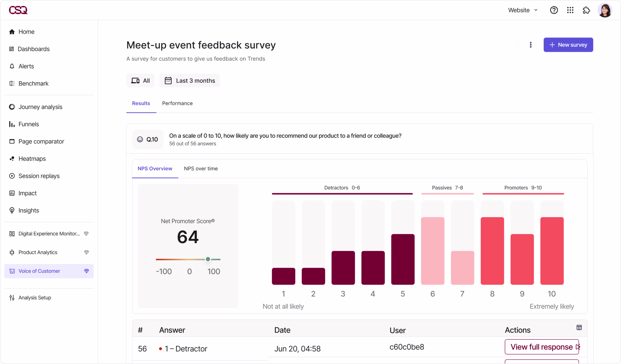Image resolution: width=621 pixels, height=364 pixels.
Task: Click the New survey button
Action: point(568,45)
